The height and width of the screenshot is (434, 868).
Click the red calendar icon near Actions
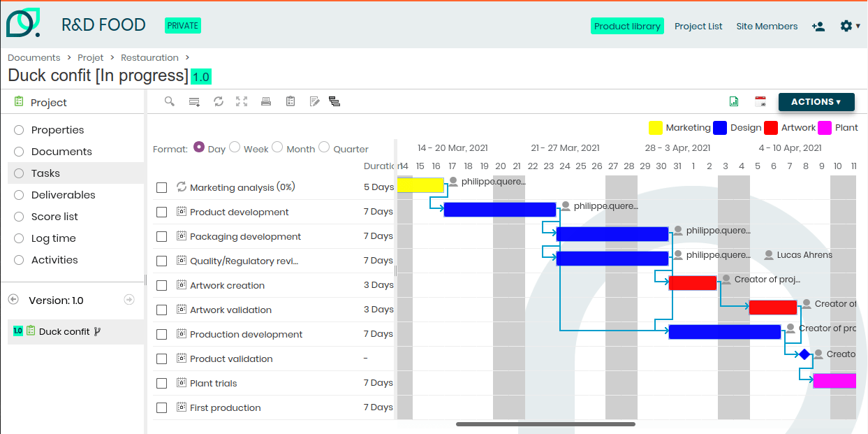pyautogui.click(x=760, y=101)
